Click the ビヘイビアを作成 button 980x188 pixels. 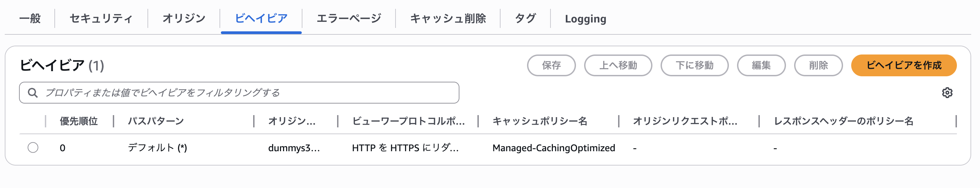click(x=904, y=65)
